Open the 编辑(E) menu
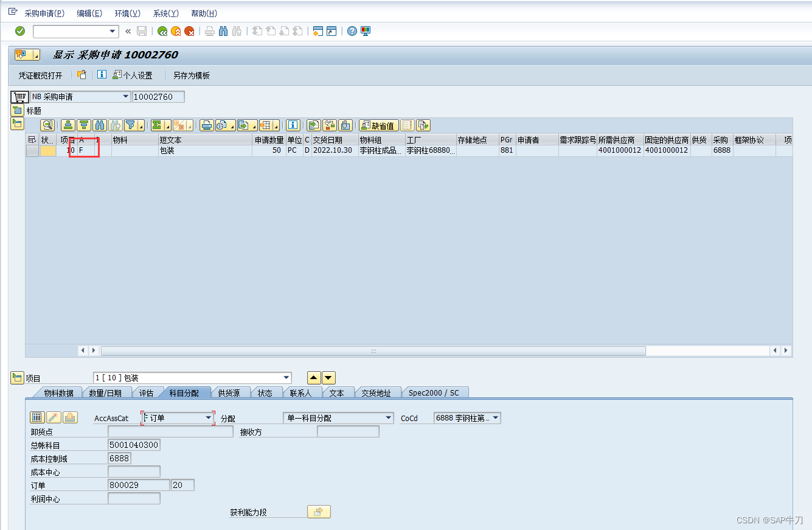 point(89,13)
